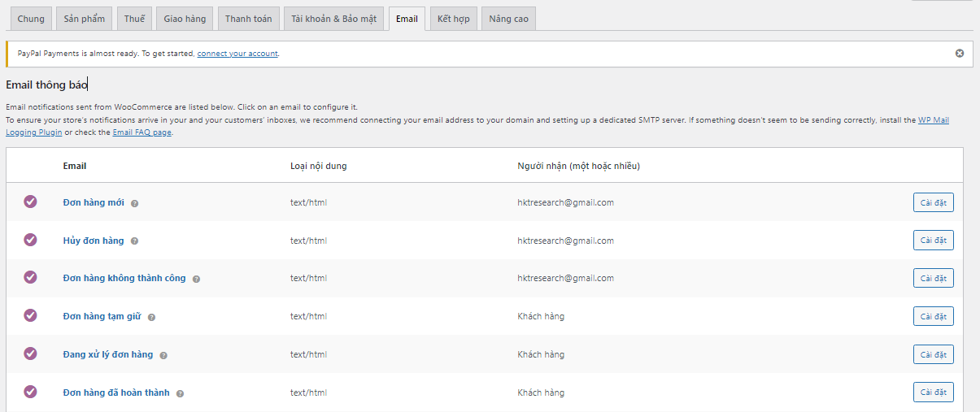The height and width of the screenshot is (412, 980).
Task: Click help icon beside Đơn hàng không thành công
Action: [x=196, y=279]
